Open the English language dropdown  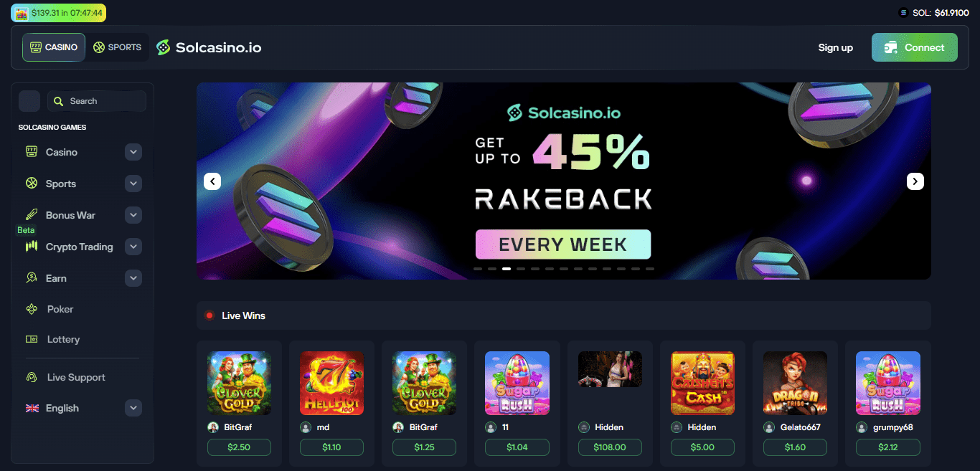pyautogui.click(x=133, y=408)
